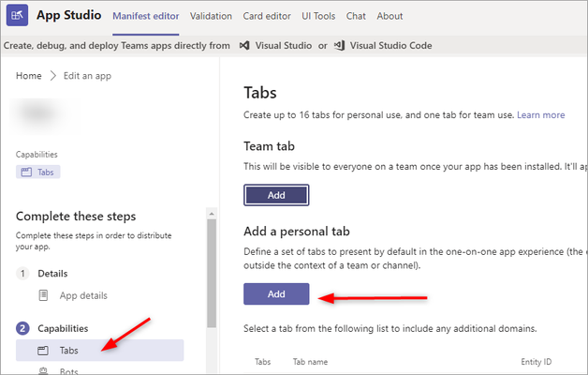Image resolution: width=588 pixels, height=375 pixels.
Task: Open the Card editor tab
Action: pyautogui.click(x=267, y=16)
